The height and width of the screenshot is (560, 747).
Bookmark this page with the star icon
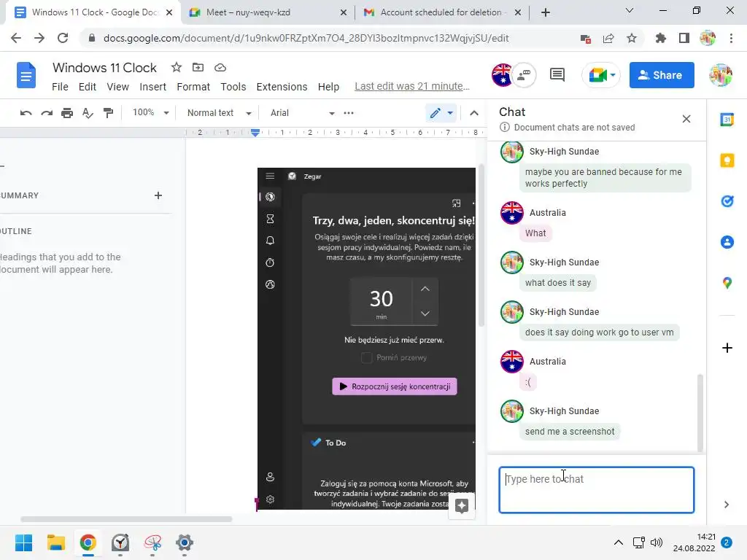point(632,38)
